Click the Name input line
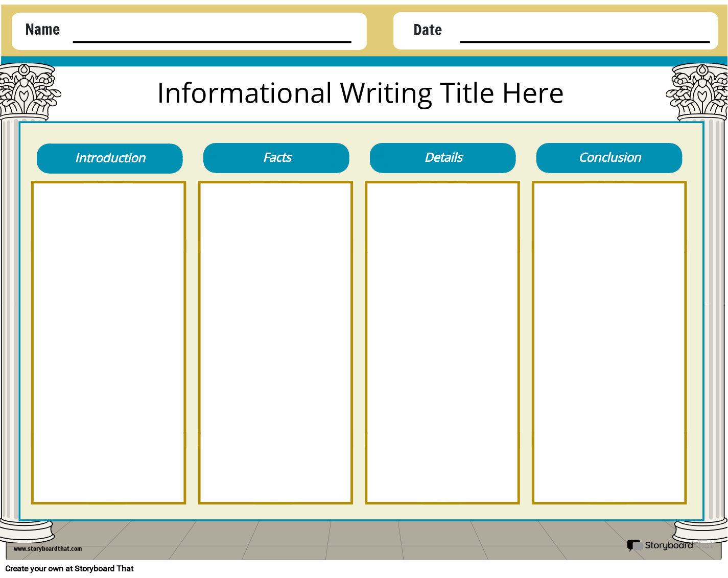 coord(212,41)
